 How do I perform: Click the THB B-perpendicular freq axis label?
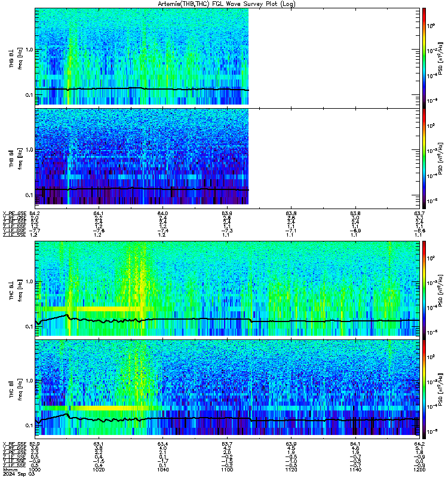point(20,59)
